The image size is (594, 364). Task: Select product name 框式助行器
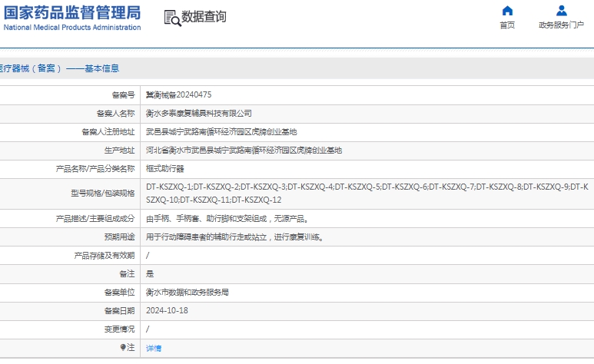pos(164,168)
